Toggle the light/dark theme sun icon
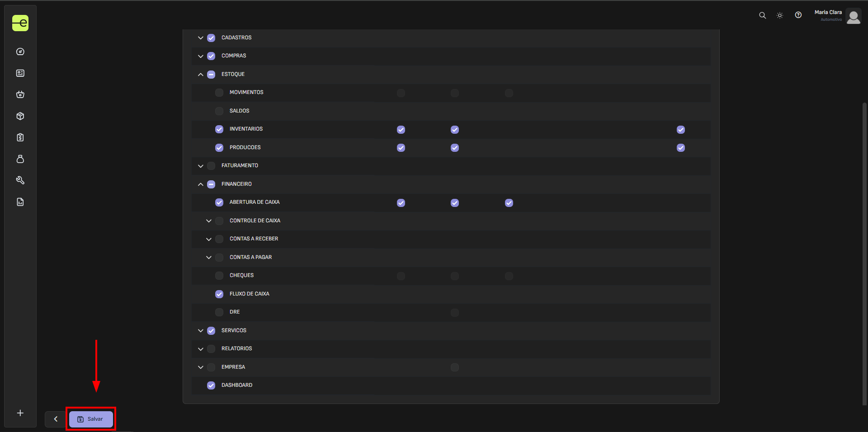The image size is (868, 432). [x=780, y=15]
